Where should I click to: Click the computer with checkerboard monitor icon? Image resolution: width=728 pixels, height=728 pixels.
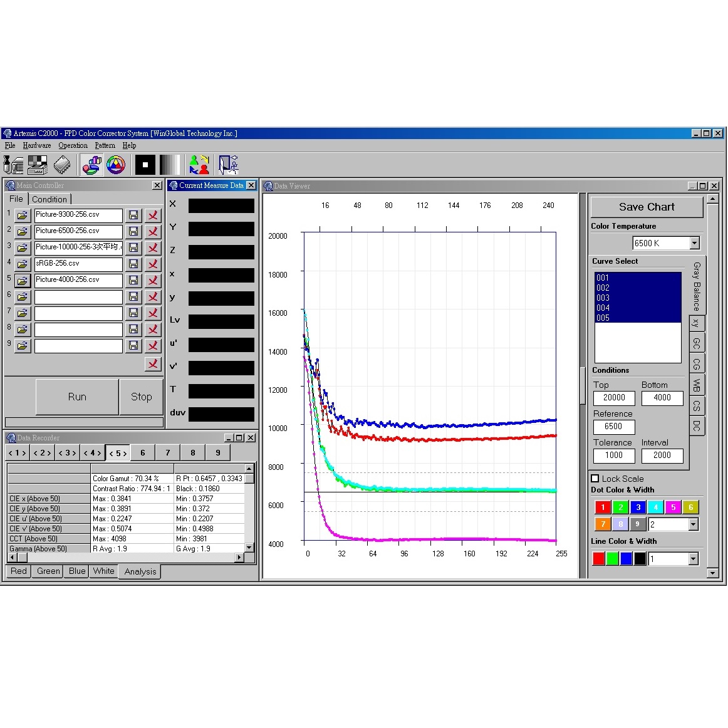coord(38,165)
